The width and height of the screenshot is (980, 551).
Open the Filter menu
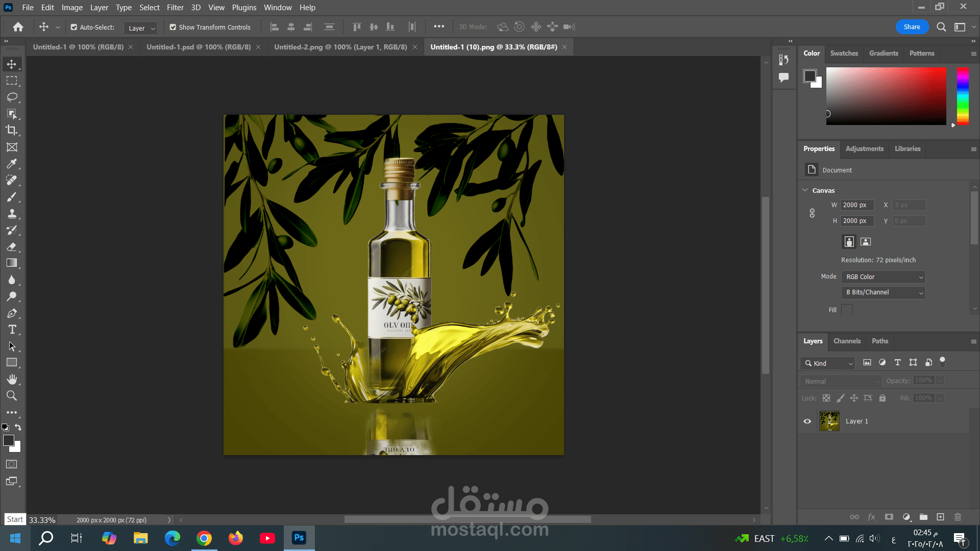click(175, 8)
